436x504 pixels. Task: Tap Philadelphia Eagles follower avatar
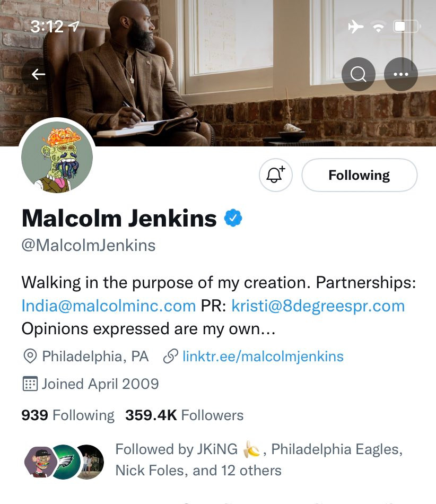(66, 462)
